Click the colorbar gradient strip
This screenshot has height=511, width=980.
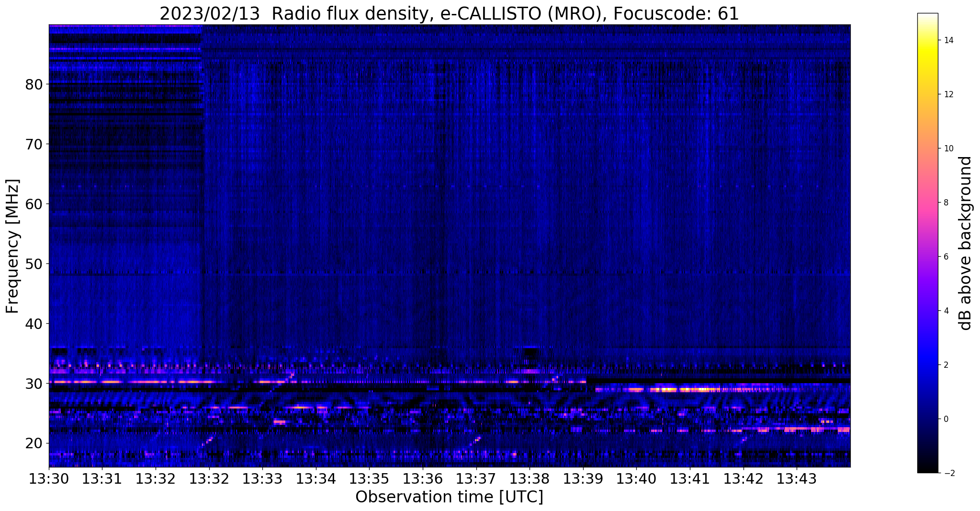(x=927, y=243)
